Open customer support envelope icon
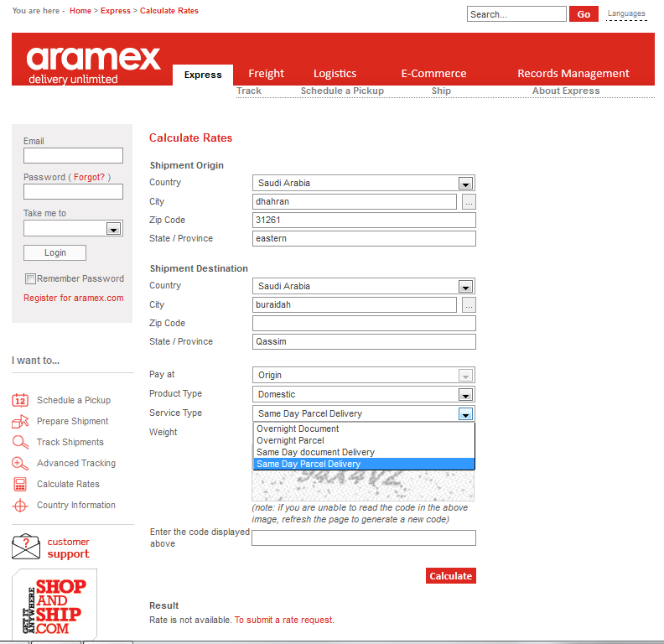Screen dimensions: 664x644 (x=26, y=548)
